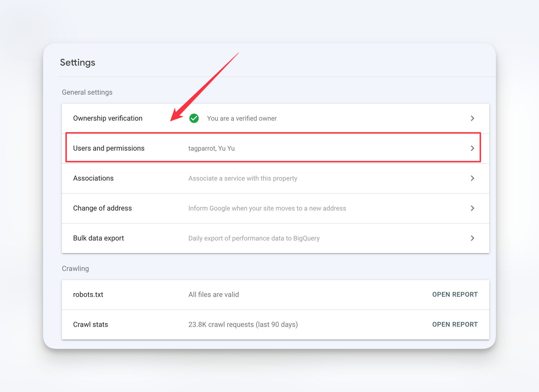Click 'Inform Google when your site moves' text

coord(267,208)
